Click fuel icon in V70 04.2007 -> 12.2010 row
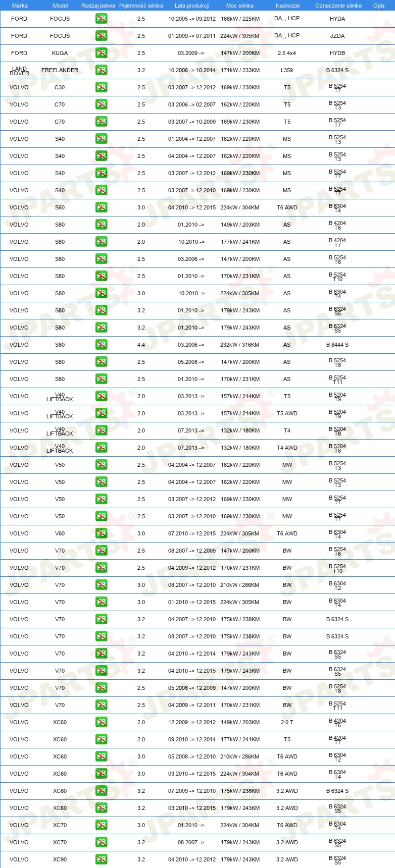Viewport: 395px width, 868px height. click(101, 619)
